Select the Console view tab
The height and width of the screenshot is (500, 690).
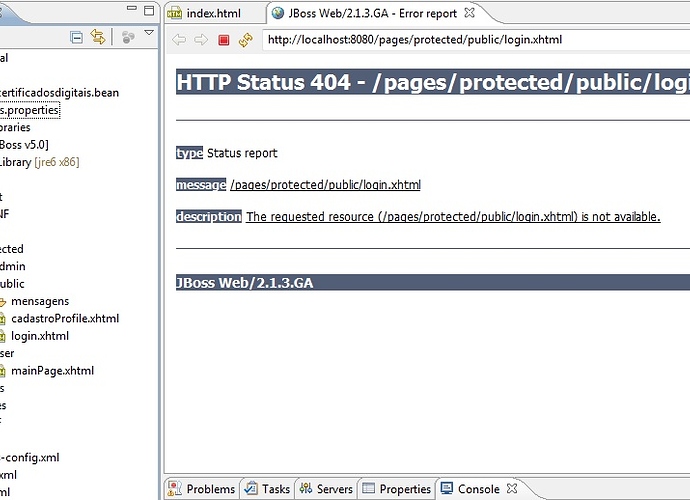coord(478,489)
